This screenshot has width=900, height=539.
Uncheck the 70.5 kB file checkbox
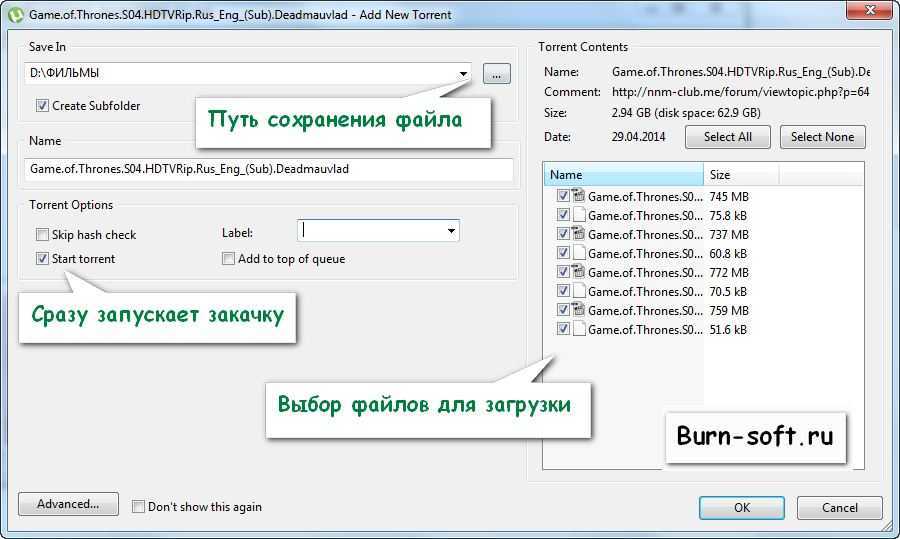[563, 291]
